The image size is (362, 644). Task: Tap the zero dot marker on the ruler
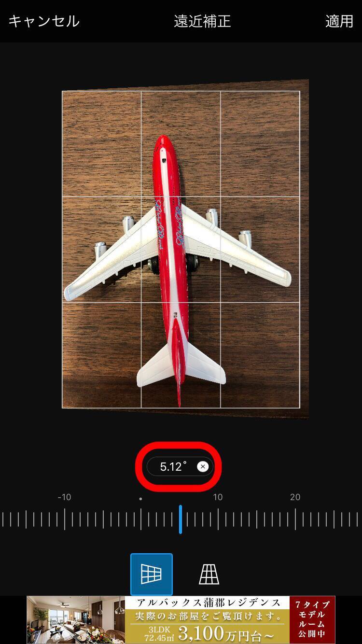coord(140,498)
